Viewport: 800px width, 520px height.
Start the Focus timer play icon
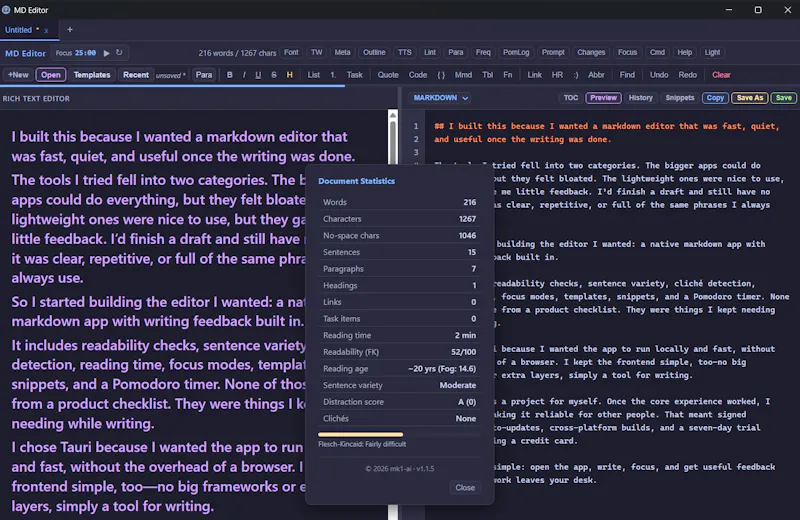coord(107,53)
